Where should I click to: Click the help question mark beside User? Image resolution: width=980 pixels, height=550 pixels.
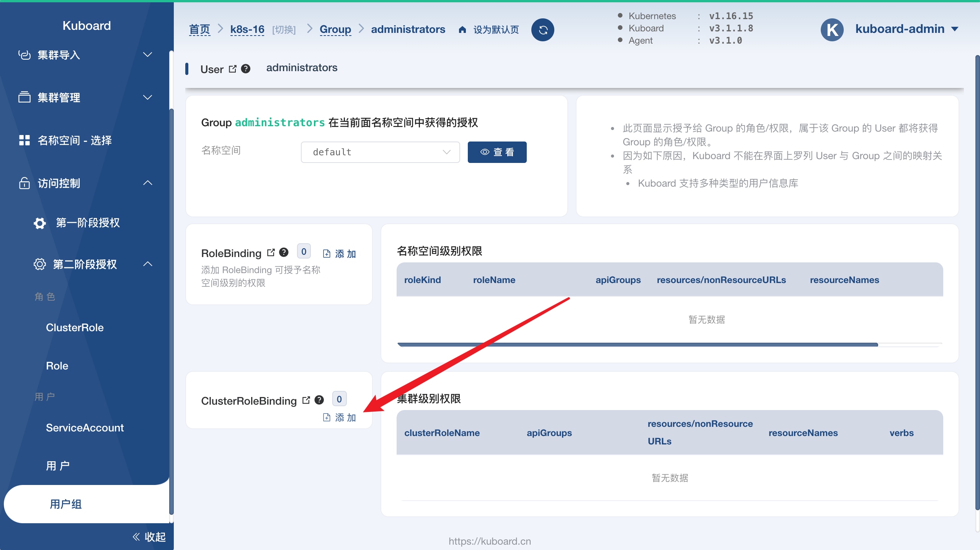point(246,69)
